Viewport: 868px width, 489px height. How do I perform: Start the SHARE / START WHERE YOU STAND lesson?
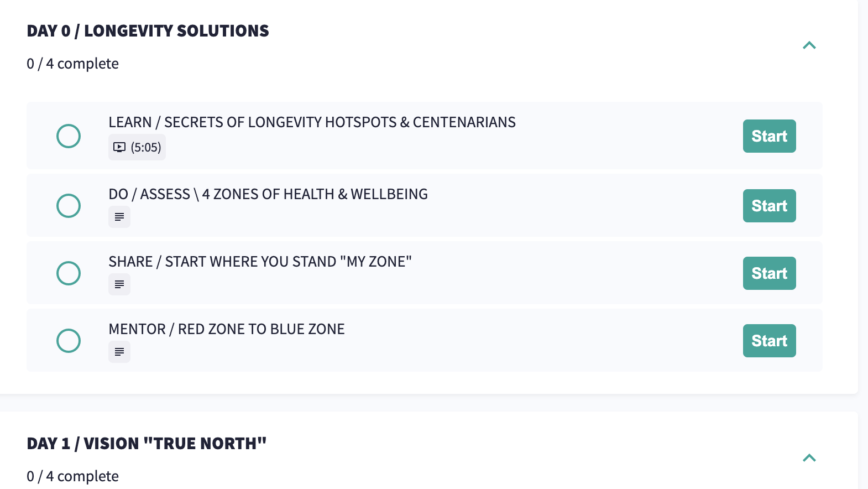(770, 273)
